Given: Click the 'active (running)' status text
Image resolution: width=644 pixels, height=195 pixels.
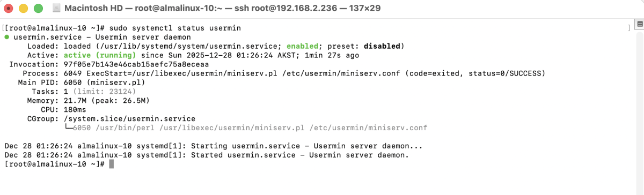Looking at the screenshot, I should coord(100,55).
